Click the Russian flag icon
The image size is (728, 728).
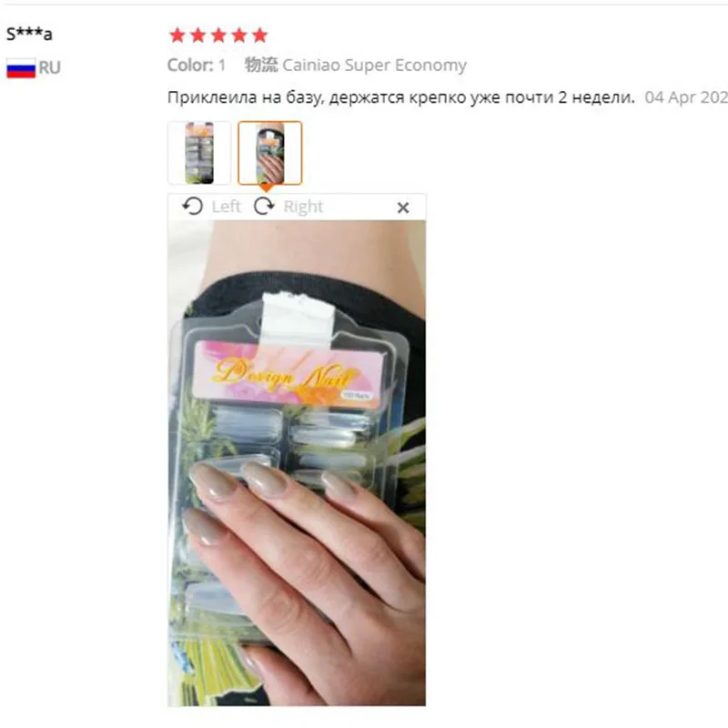(21, 68)
